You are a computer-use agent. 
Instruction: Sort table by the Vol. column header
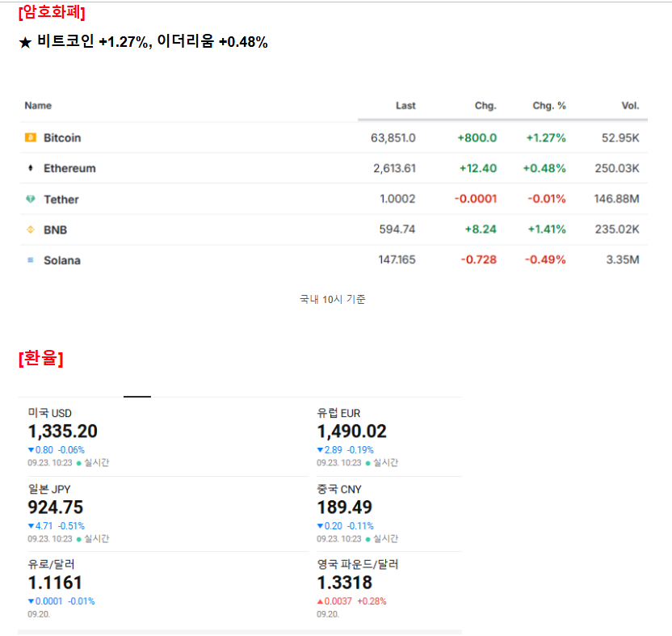click(631, 106)
